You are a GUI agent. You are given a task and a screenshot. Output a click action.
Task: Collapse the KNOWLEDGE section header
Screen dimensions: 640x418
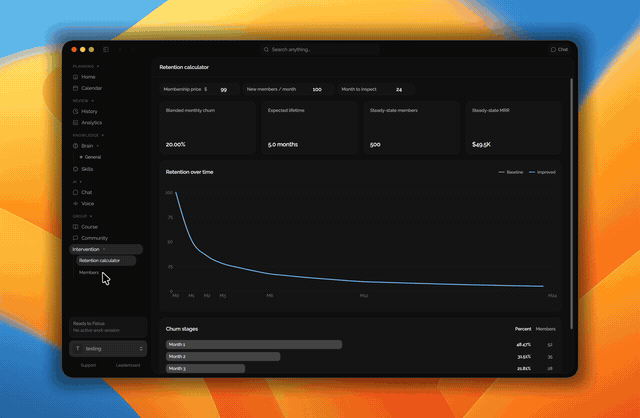(x=88, y=135)
